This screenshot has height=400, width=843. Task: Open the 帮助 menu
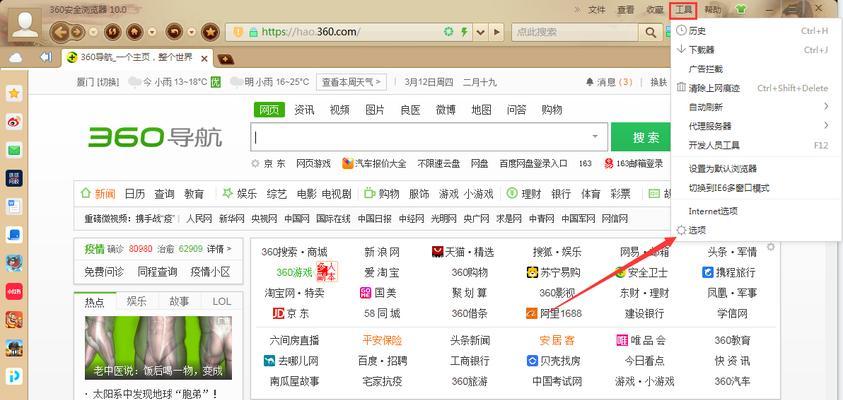click(713, 10)
